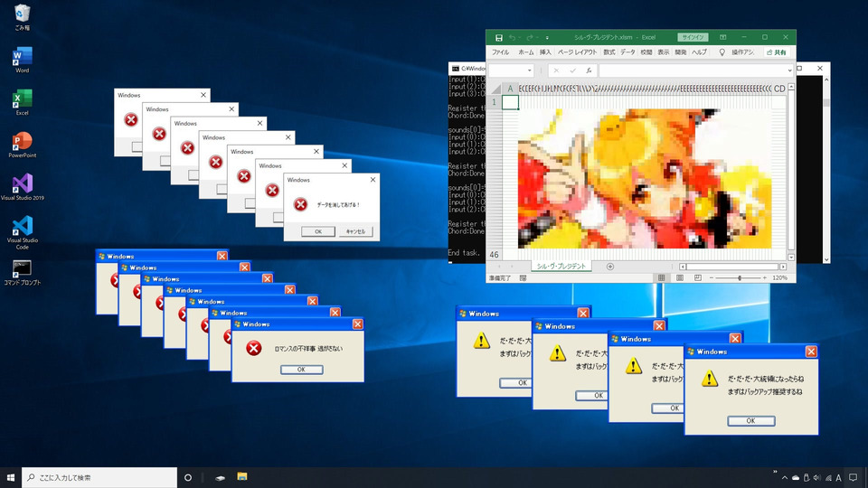Expand the formula bar chevron
868x488 pixels.
pos(788,70)
